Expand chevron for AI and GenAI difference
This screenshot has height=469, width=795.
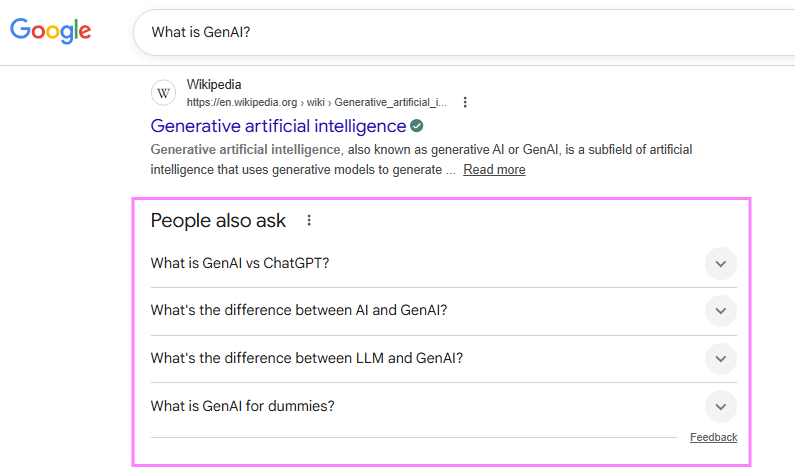coord(720,311)
